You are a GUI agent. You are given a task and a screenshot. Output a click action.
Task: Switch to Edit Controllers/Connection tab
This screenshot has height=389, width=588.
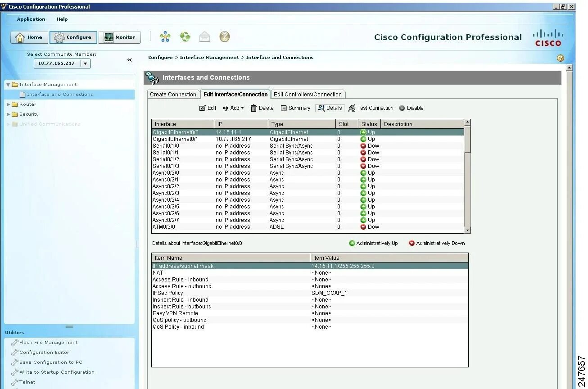pos(308,95)
